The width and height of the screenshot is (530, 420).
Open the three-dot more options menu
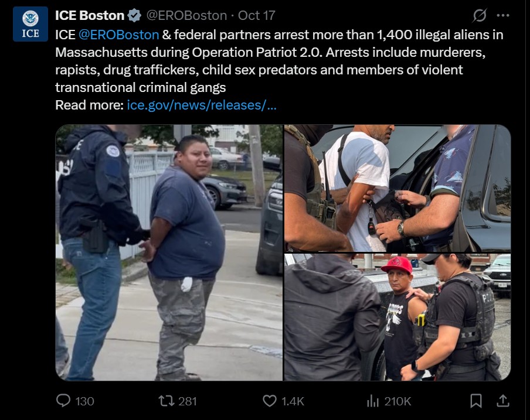tap(503, 15)
